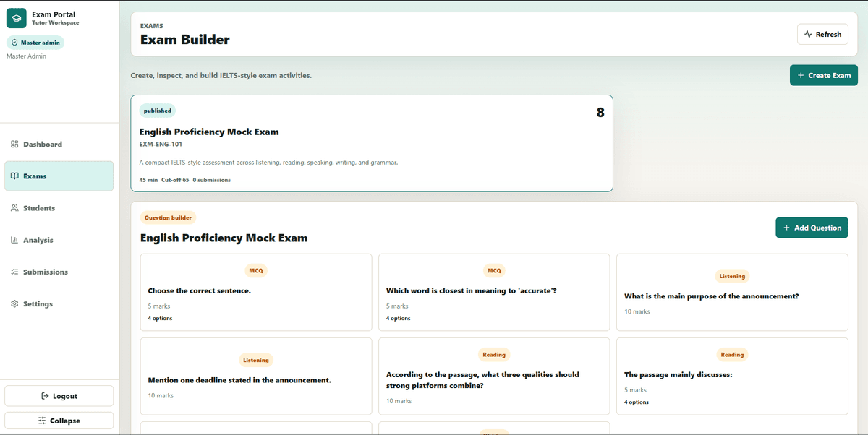Click the exam code 'EXM-ENG-101'

[x=161, y=145]
